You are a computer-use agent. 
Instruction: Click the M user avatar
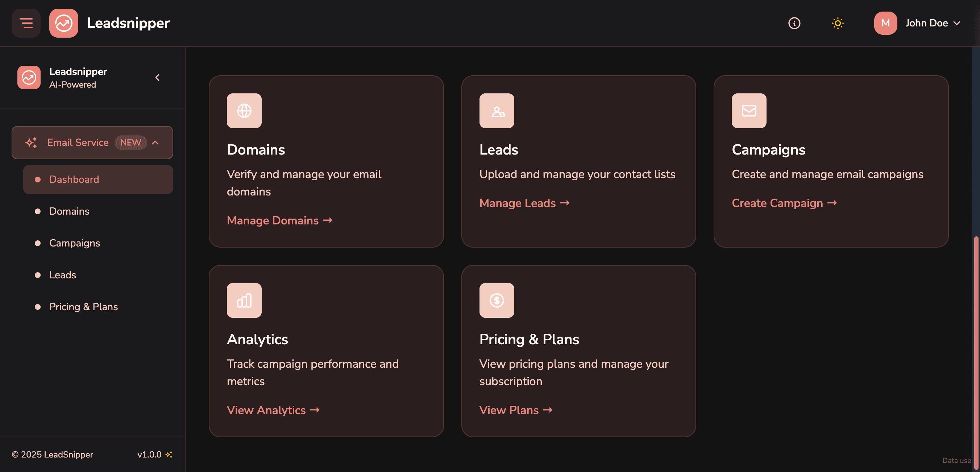click(x=885, y=23)
